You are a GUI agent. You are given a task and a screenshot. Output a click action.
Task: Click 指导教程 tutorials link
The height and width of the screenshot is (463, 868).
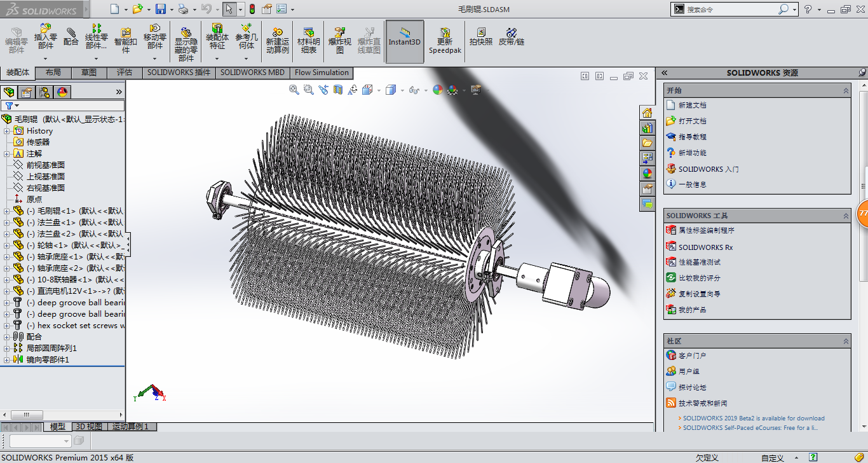[692, 137]
